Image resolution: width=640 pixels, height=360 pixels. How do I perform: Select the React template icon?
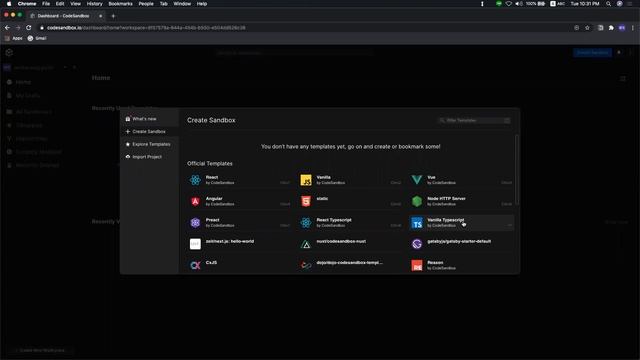pos(195,180)
